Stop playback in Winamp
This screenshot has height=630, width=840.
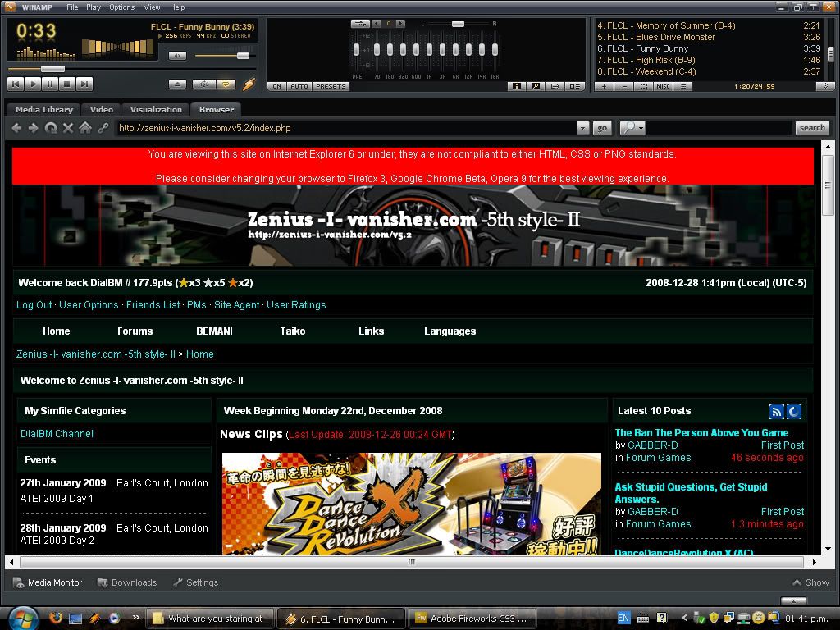click(x=67, y=84)
